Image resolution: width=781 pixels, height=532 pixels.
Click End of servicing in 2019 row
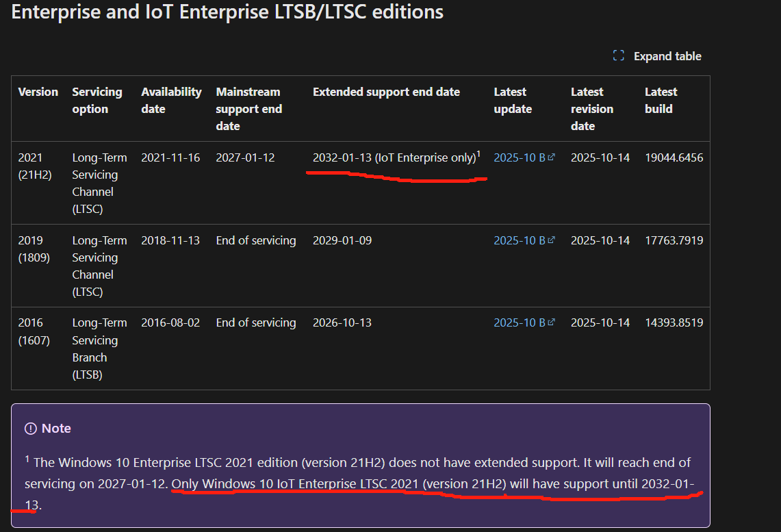click(x=256, y=240)
